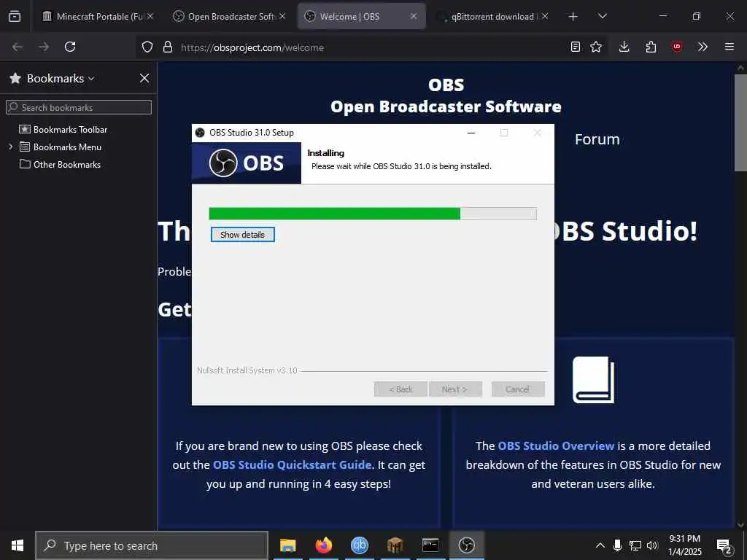This screenshot has height=560, width=747.
Task: Click Show details in OBS installer
Action: click(242, 235)
